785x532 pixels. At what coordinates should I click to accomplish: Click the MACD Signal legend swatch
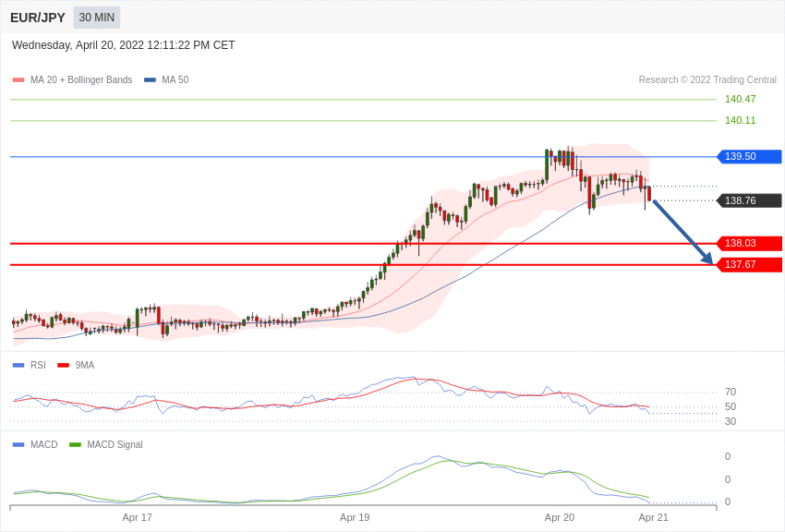[75, 444]
